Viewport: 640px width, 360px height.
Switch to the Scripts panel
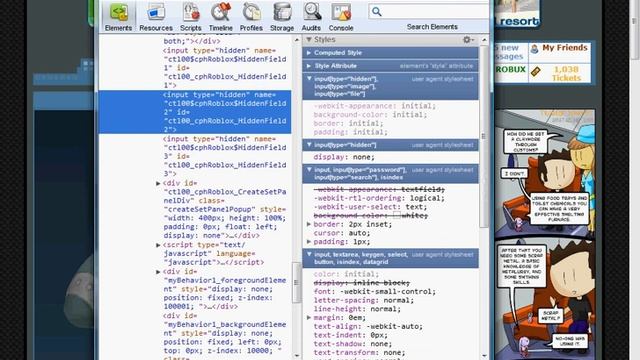click(x=191, y=17)
